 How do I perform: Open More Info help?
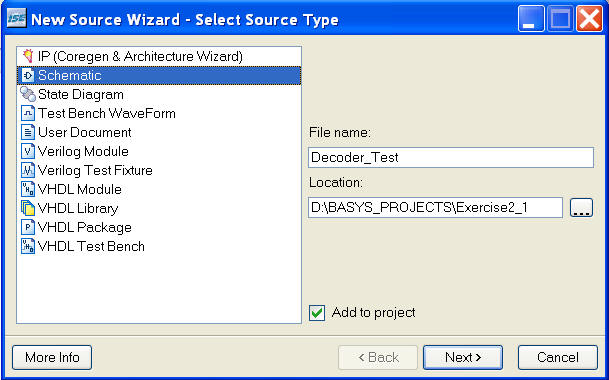tap(52, 357)
